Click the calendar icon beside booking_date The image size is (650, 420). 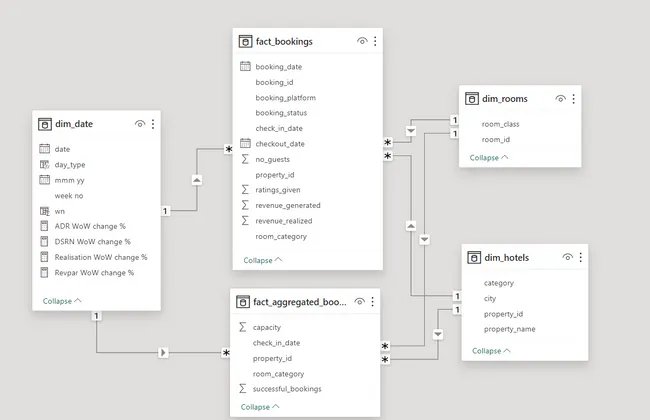pyautogui.click(x=245, y=66)
